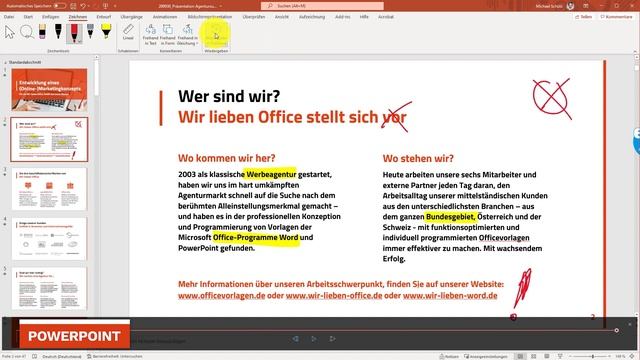Select slide 3 thumbnail
The width and height of the screenshot is (640, 360).
(49, 189)
